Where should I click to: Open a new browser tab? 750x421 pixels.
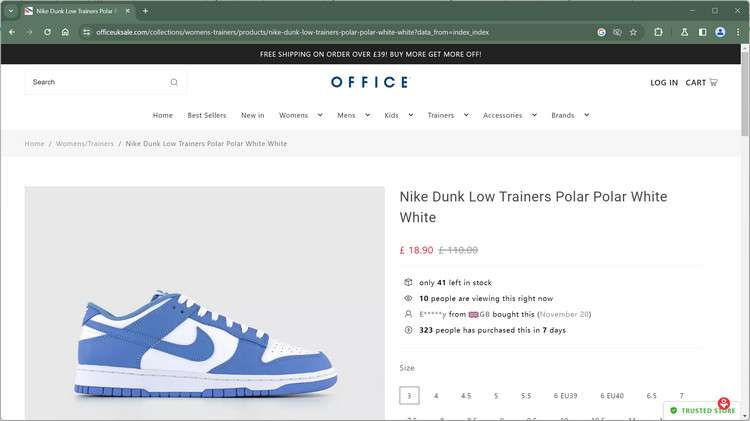pos(145,11)
